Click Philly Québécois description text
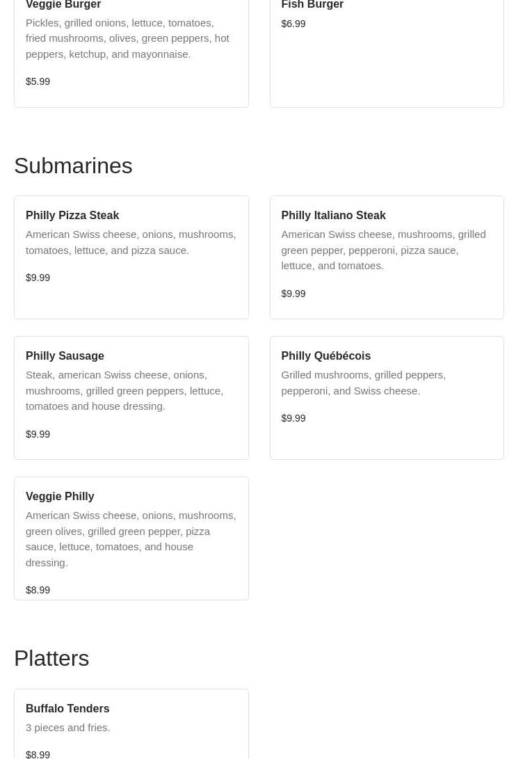This screenshot has width=532, height=759. (x=363, y=383)
